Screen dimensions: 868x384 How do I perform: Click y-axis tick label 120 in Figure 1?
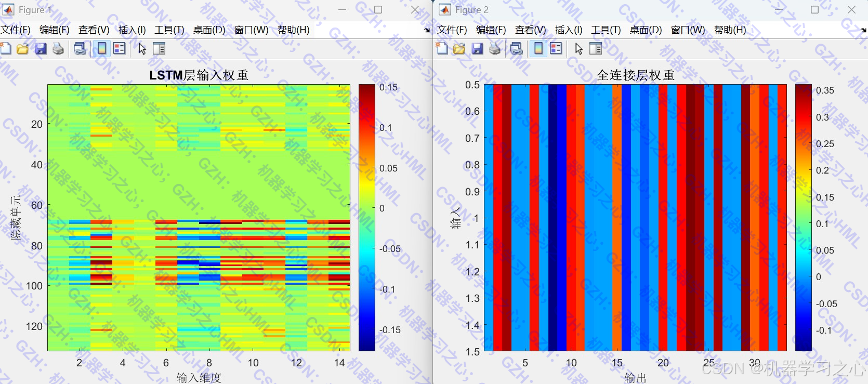(34, 326)
